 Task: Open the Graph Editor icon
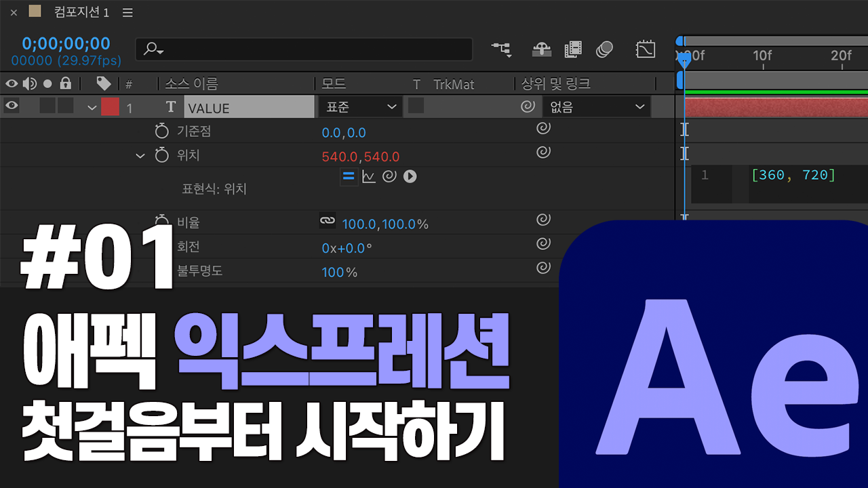coord(645,49)
